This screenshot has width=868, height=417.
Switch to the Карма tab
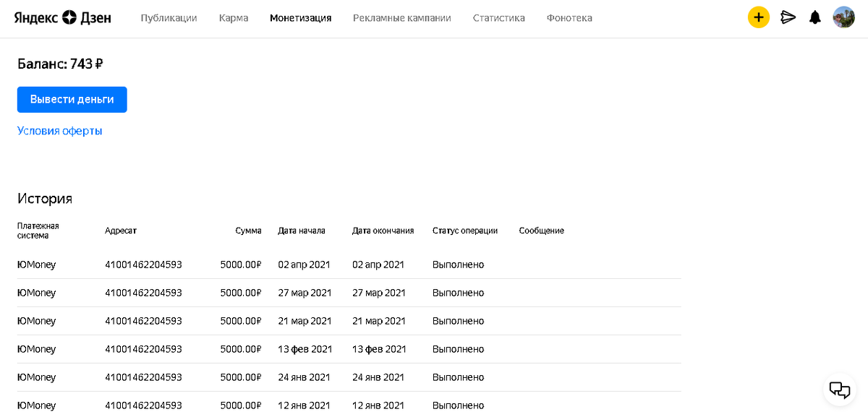click(x=234, y=18)
